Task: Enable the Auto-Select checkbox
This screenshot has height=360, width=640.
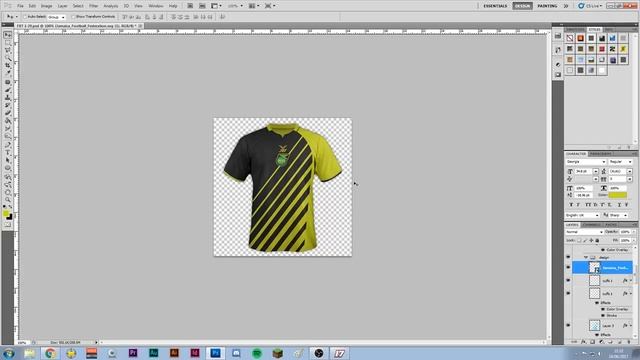Action: (x=25, y=17)
